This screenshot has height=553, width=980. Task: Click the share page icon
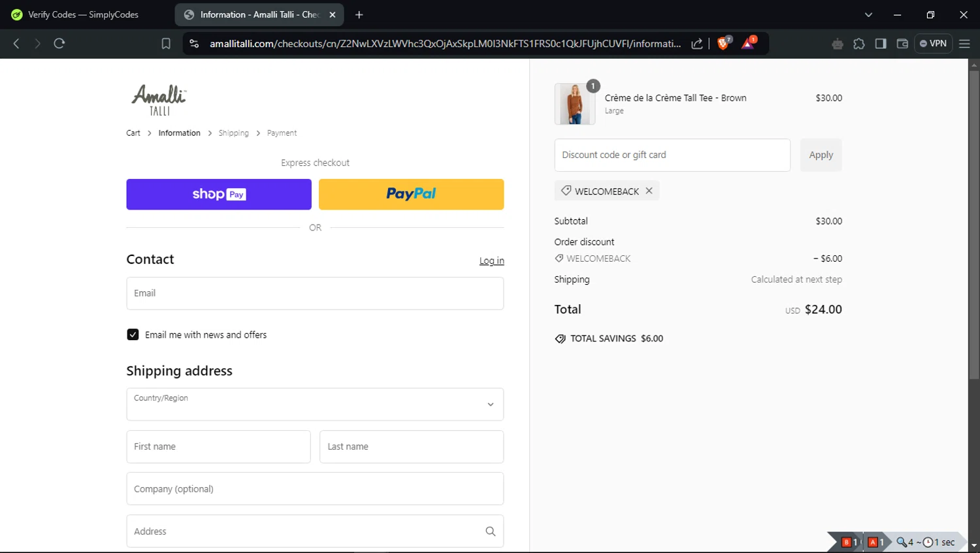(697, 44)
